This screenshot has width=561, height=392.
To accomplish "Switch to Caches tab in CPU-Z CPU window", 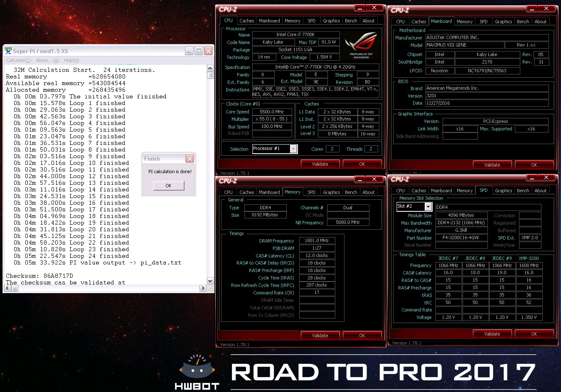I will point(246,21).
